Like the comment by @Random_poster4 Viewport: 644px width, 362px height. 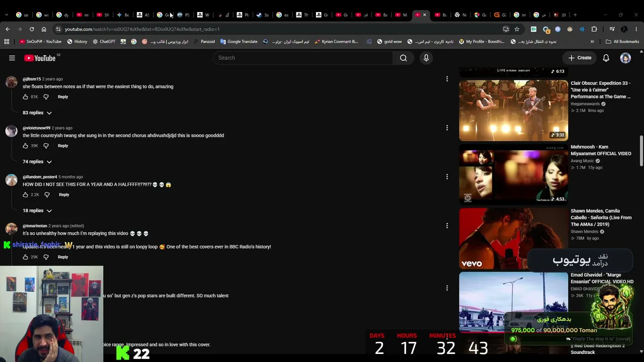(x=26, y=195)
